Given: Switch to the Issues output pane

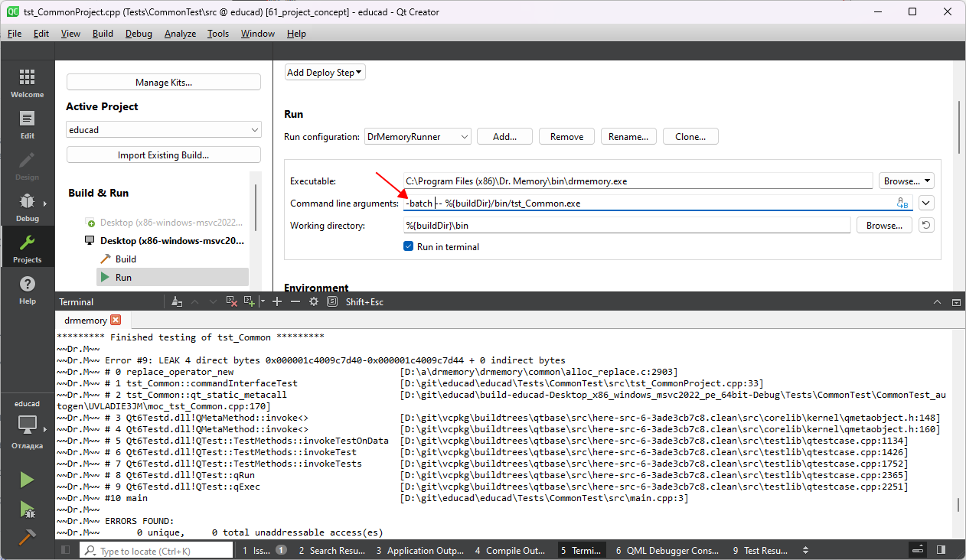Looking at the screenshot, I should tap(265, 550).
